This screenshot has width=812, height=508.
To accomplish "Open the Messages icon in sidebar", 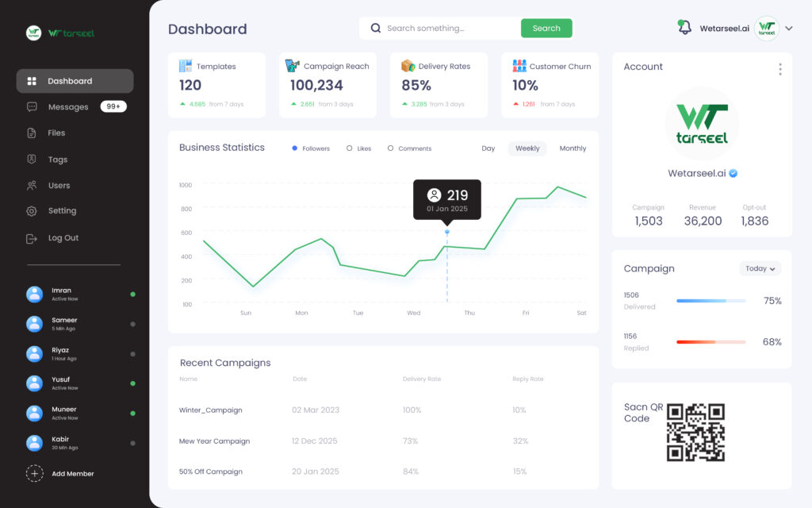I will 32,107.
